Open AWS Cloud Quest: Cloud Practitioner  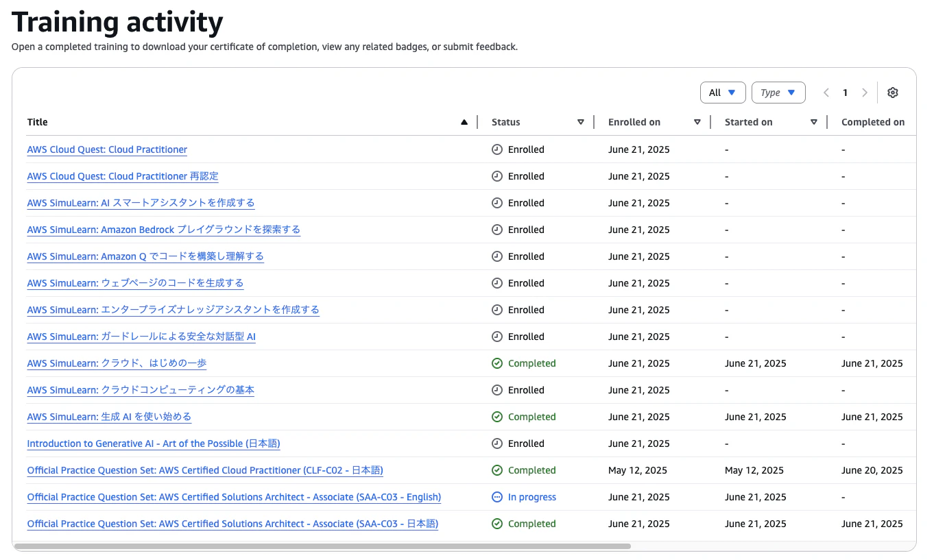coord(107,149)
